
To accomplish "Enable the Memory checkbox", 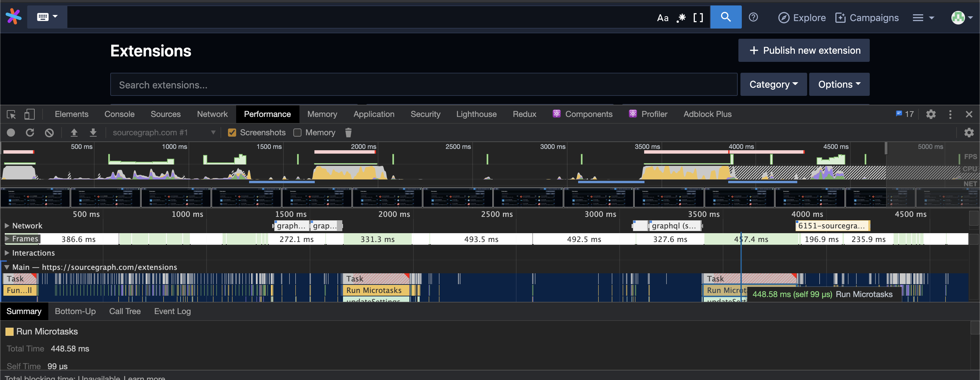I will click(297, 132).
